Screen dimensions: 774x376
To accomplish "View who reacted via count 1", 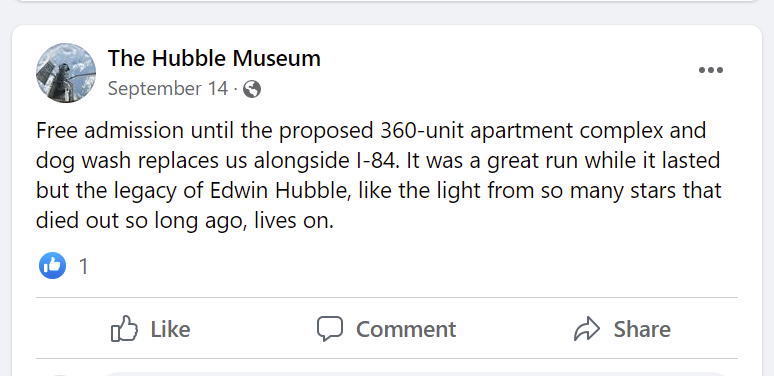I will (x=84, y=266).
